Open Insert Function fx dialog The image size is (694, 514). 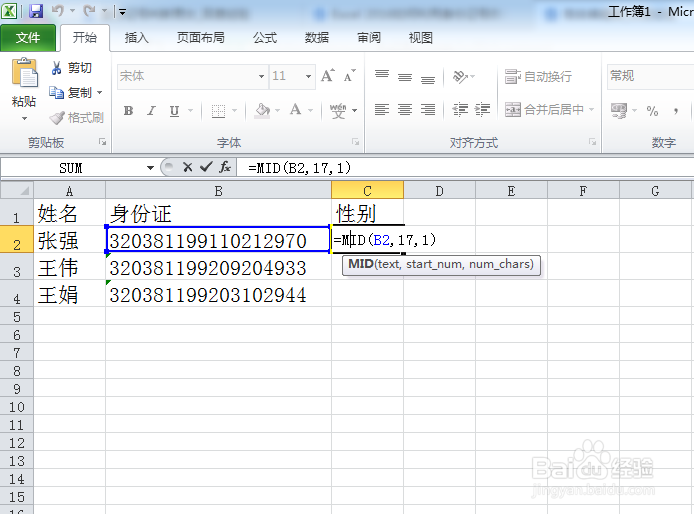pyautogui.click(x=225, y=167)
